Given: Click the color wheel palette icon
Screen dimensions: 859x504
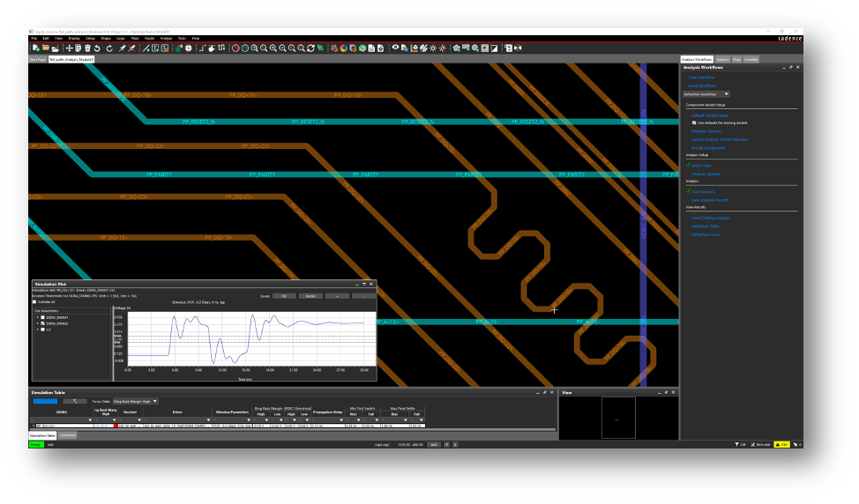Looking at the screenshot, I should [x=343, y=48].
